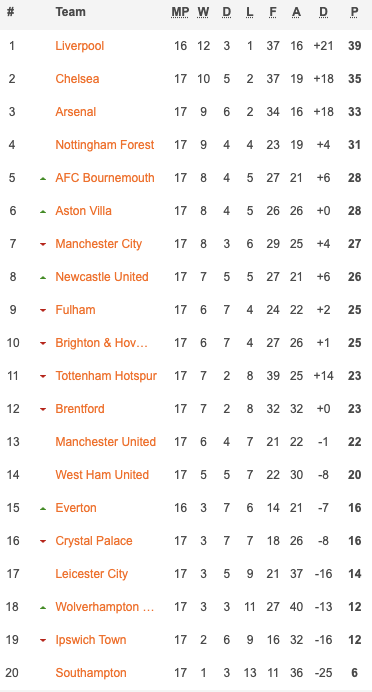Click the red down arrow beside Fulham
This screenshot has width=372, height=692.
[x=43, y=311]
